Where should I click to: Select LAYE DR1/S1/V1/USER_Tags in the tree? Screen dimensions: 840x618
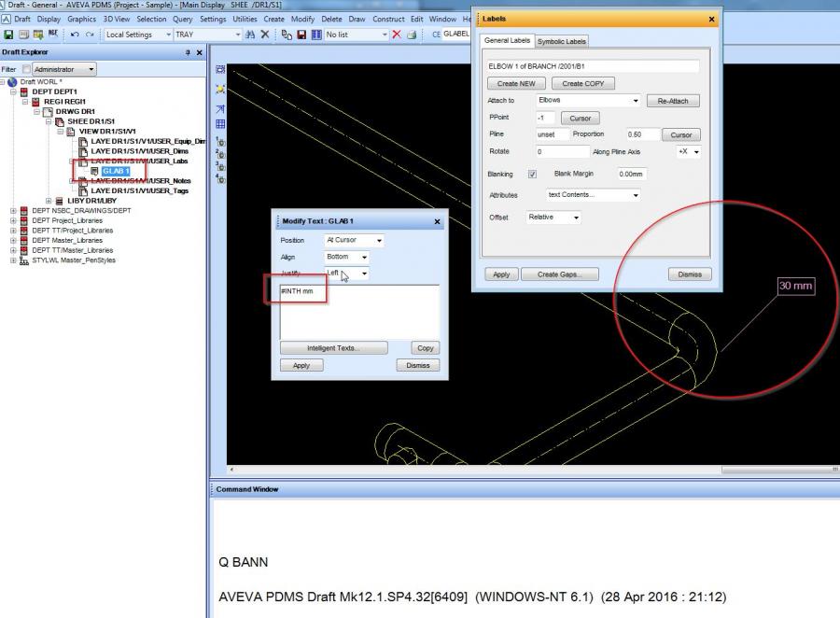139,190
